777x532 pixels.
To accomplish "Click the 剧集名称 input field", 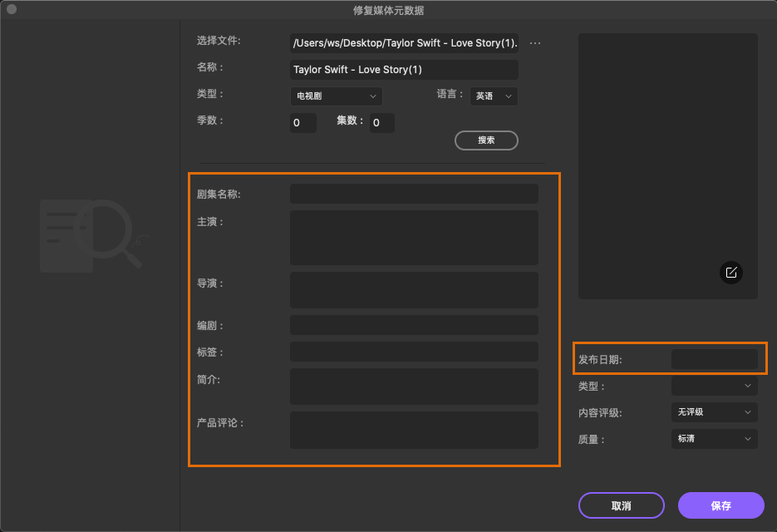I will click(x=414, y=193).
